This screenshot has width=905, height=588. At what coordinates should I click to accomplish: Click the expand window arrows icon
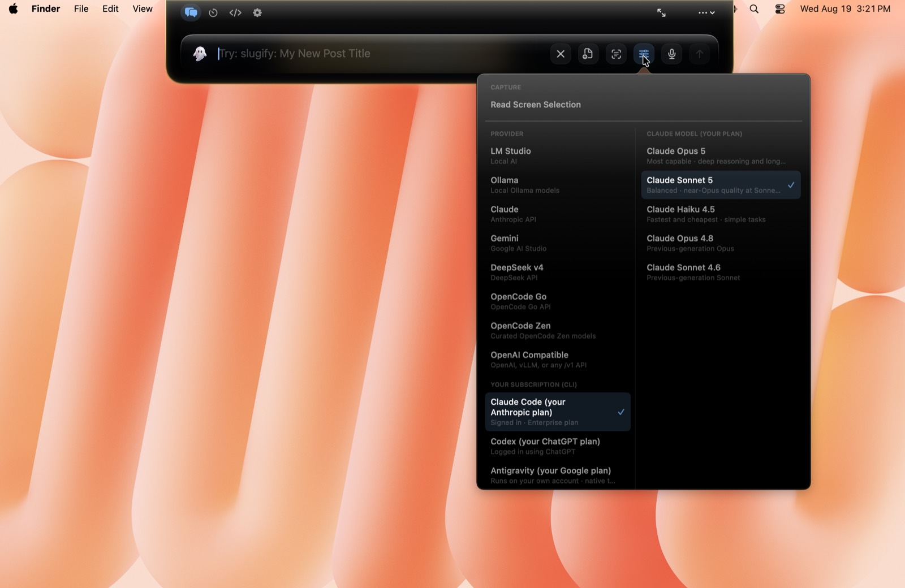pyautogui.click(x=661, y=12)
